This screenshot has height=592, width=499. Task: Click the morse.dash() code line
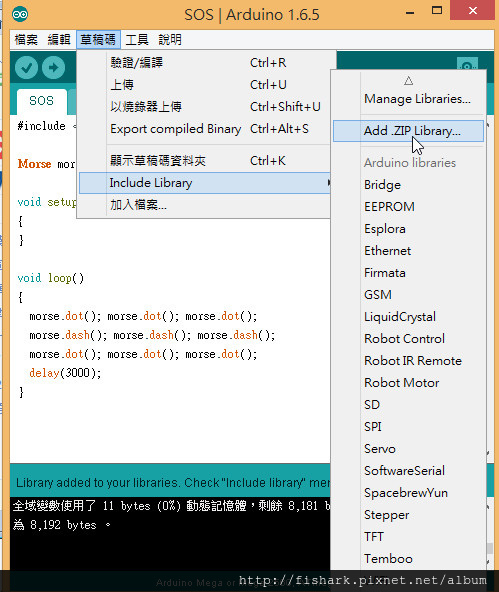click(152, 335)
